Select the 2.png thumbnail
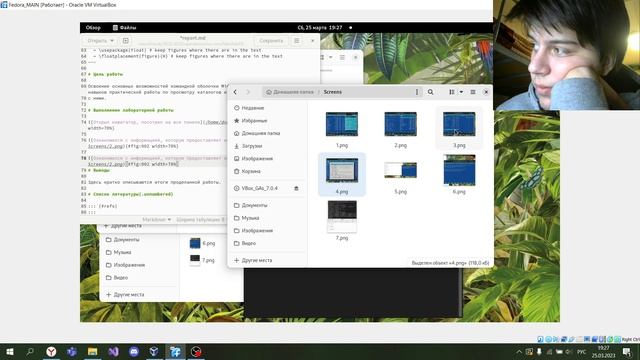The width and height of the screenshot is (640, 360). 400,124
